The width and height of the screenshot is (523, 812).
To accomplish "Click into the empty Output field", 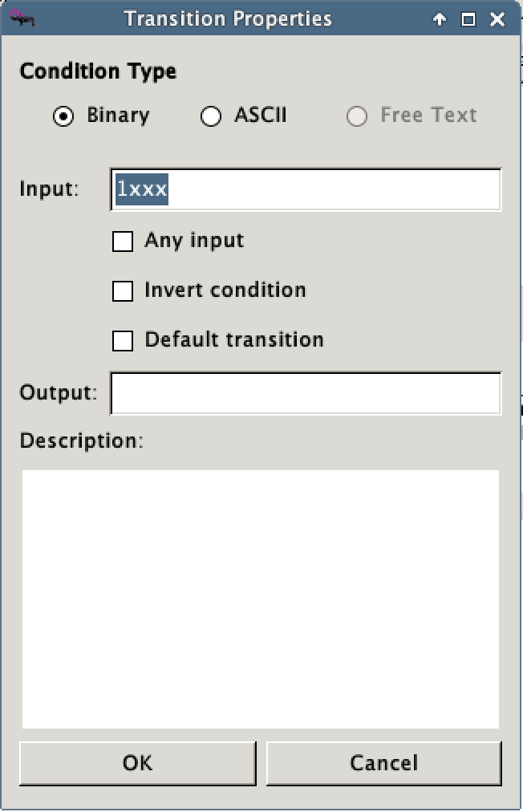I will [305, 393].
